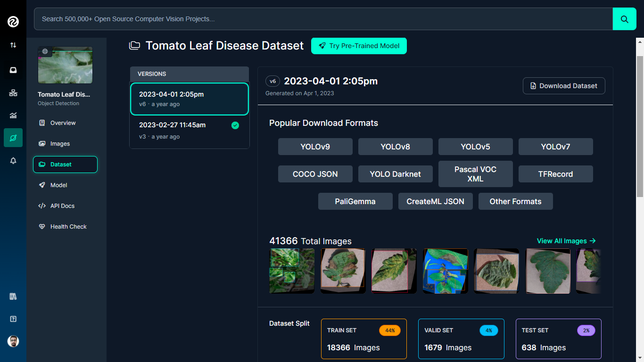Screen dimensions: 644x362
Task: Open fourth image with blue background leaves
Action: [x=446, y=271]
